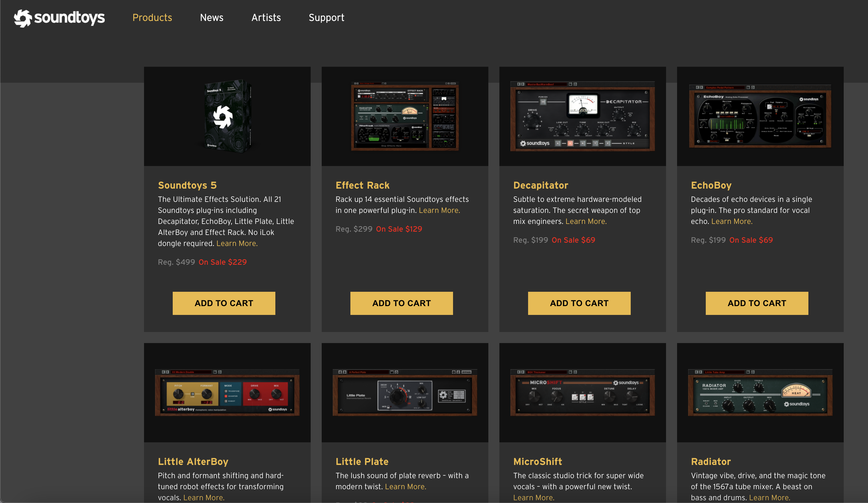Viewport: 868px width, 503px height.
Task: Add EchoBoy to cart
Action: 757,303
